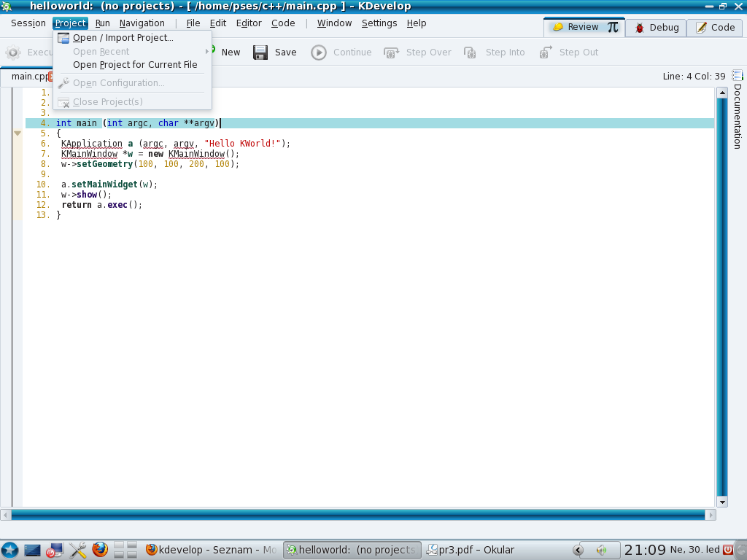This screenshot has width=747, height=560.
Task: Click the KDevelop window menu icon
Action: [6, 6]
